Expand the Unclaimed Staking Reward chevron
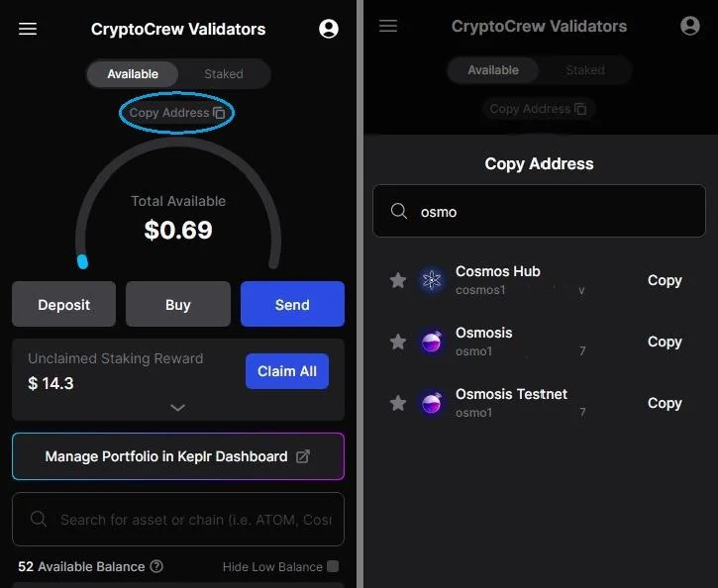This screenshot has width=718, height=588. click(177, 407)
